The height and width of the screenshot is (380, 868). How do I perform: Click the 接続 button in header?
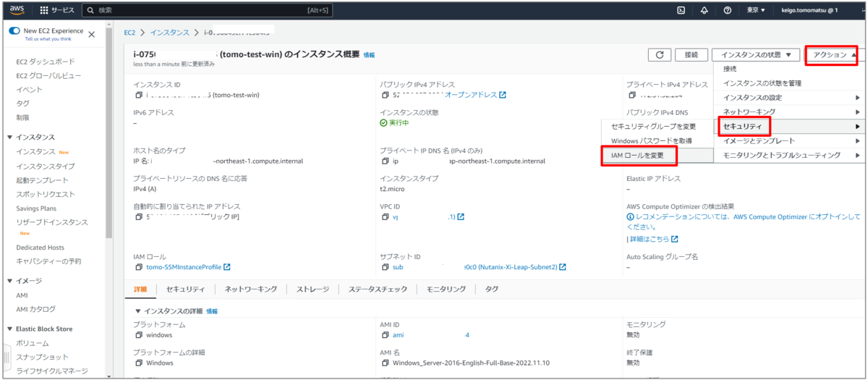691,55
